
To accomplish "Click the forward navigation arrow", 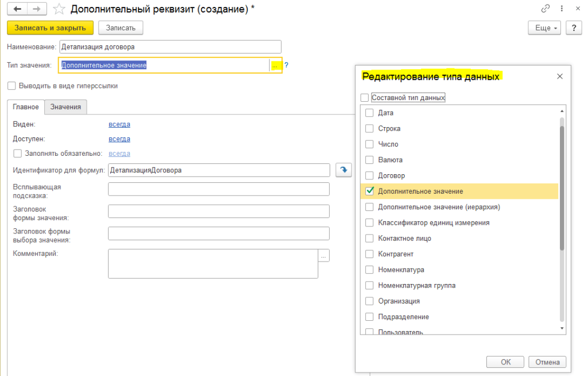I will (x=37, y=9).
